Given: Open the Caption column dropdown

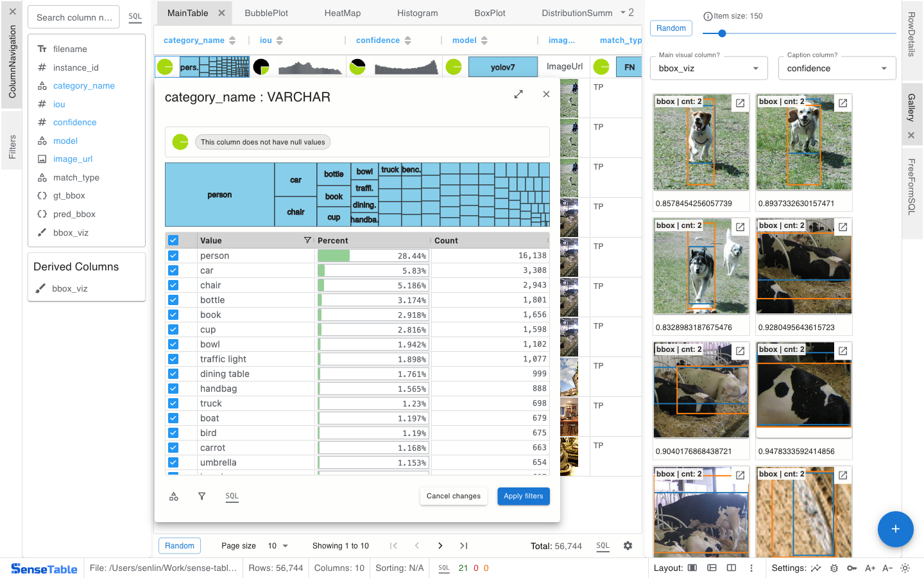Looking at the screenshot, I should point(837,68).
